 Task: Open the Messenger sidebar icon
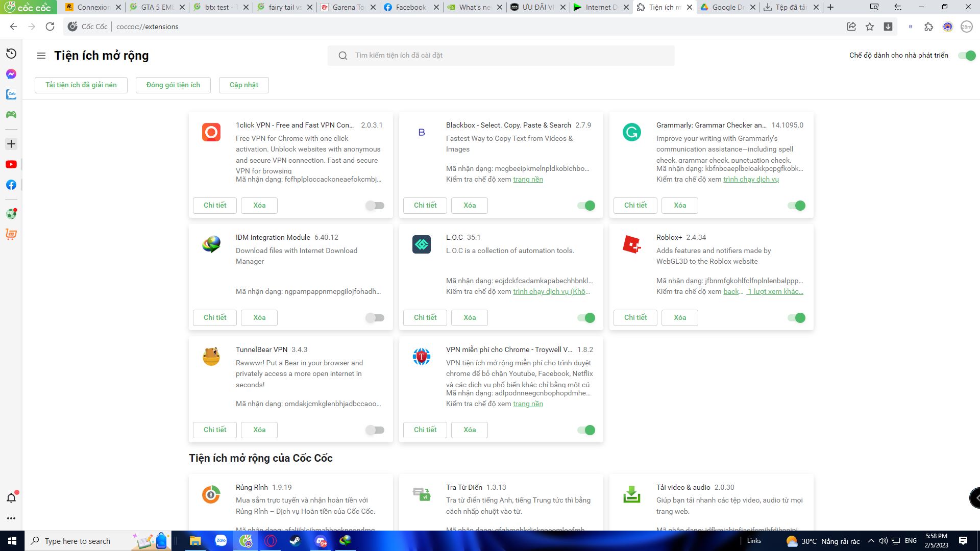(11, 74)
